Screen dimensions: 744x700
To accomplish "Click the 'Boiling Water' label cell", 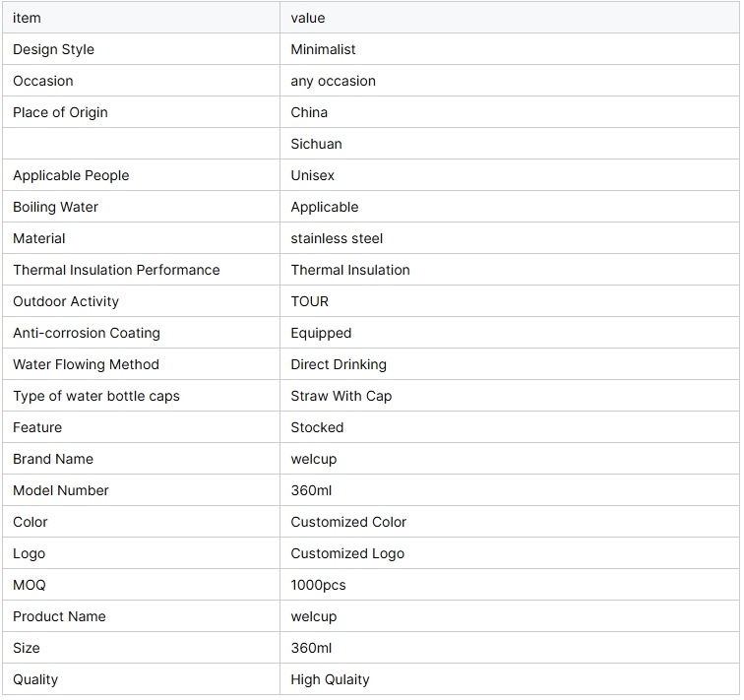I will pos(142,207).
